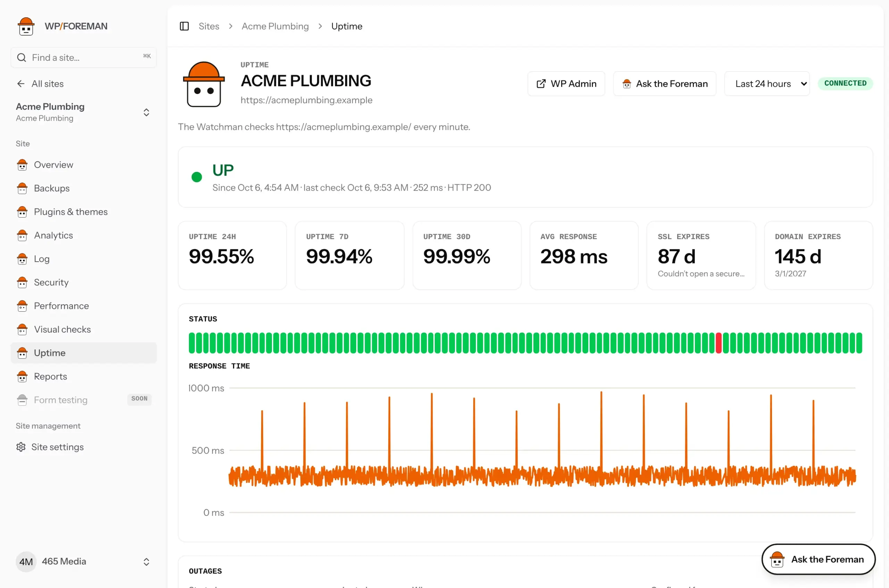Click the search magnifier icon

click(x=22, y=57)
